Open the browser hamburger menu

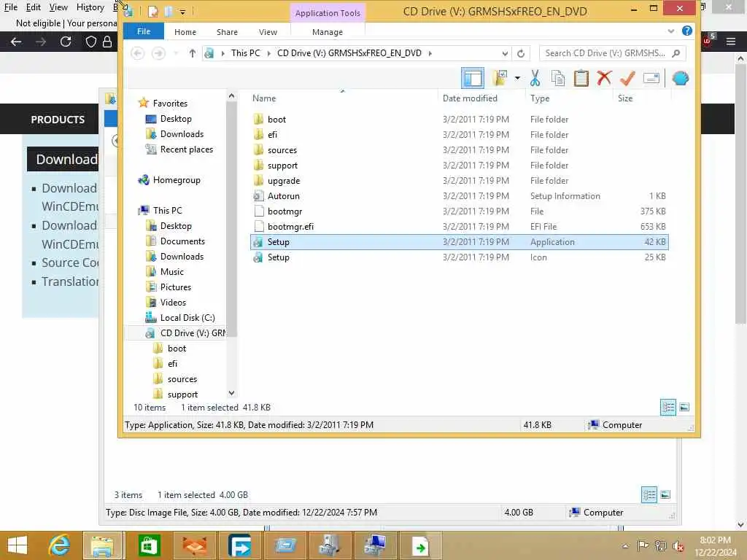click(731, 42)
